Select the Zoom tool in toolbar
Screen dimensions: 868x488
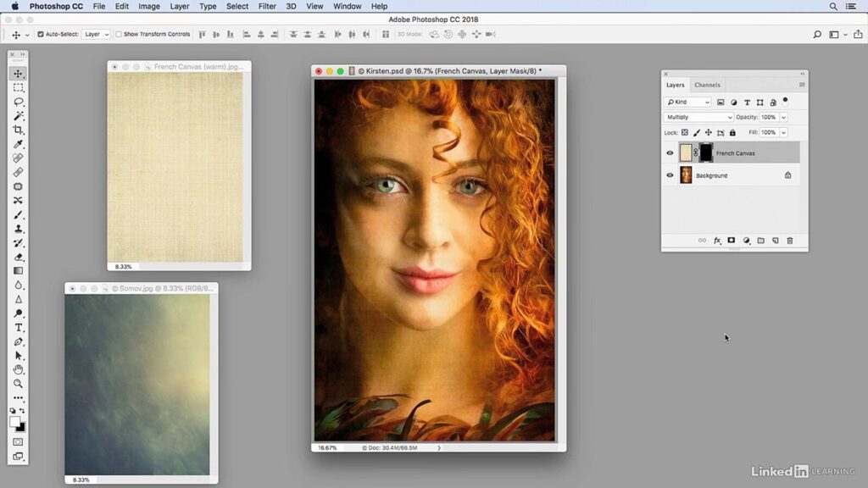[19, 384]
